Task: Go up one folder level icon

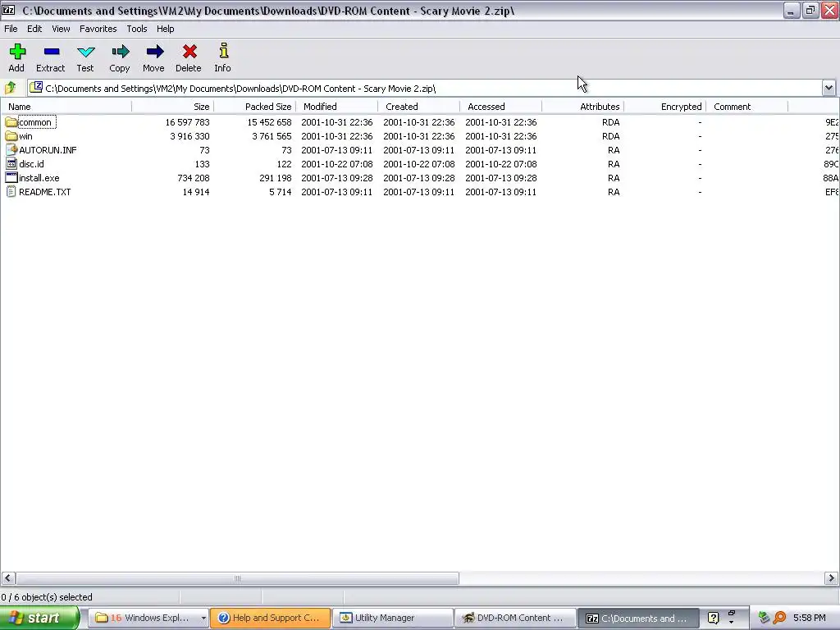Action: click(x=10, y=87)
